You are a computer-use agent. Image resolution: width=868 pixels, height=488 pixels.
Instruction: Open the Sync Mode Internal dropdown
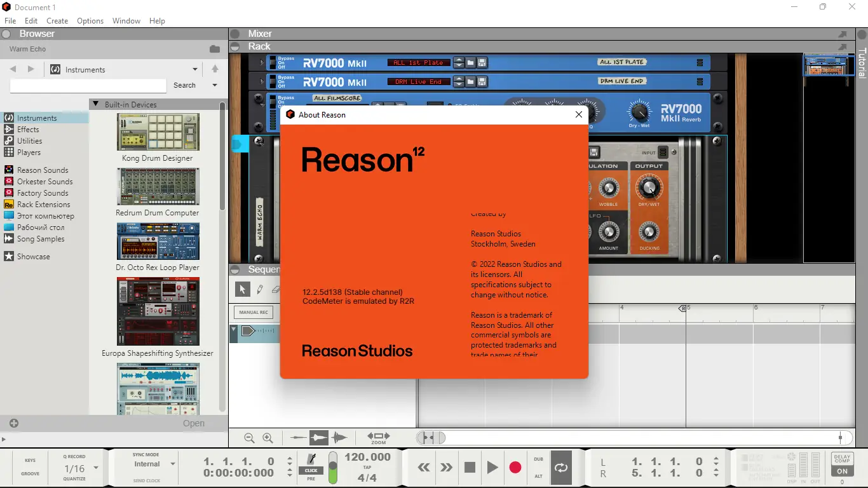point(172,464)
